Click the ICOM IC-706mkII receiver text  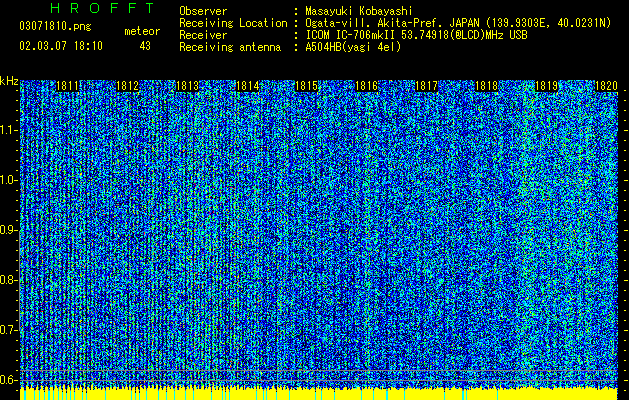pyautogui.click(x=416, y=35)
